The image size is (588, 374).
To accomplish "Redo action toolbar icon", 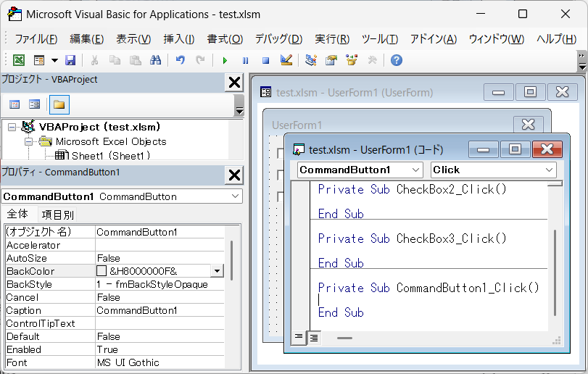I will click(201, 60).
